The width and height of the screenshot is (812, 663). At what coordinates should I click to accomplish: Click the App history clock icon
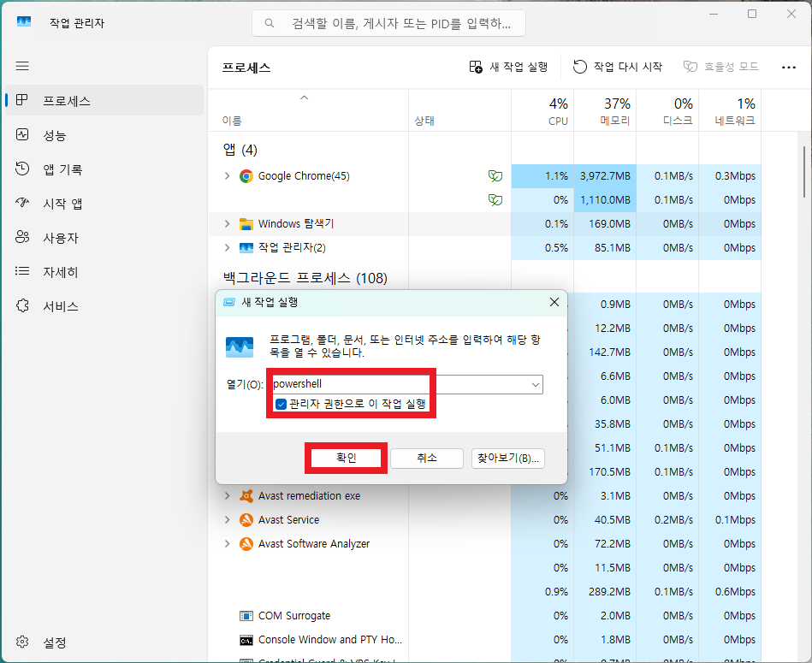pos(22,169)
